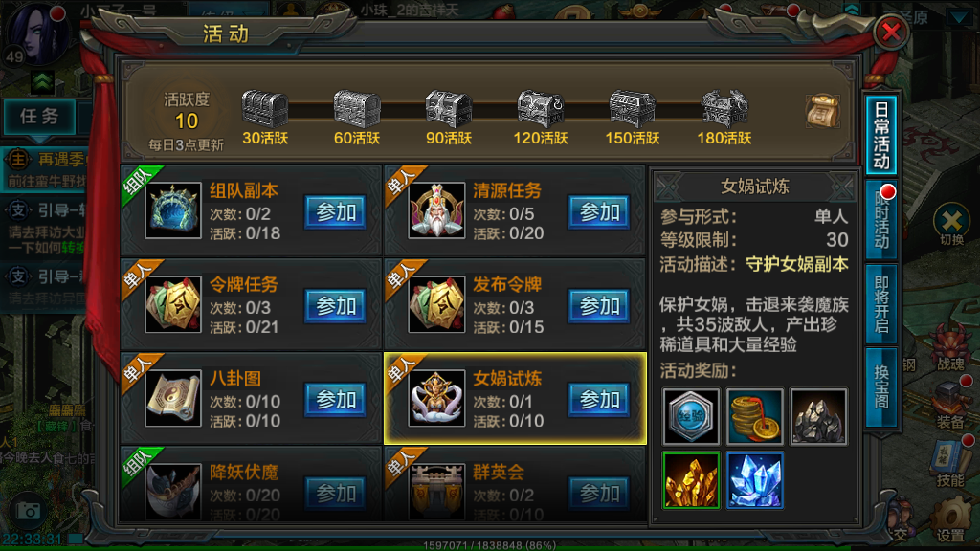Click the reward bag icon beside chests
980x551 pixels.
(x=822, y=111)
